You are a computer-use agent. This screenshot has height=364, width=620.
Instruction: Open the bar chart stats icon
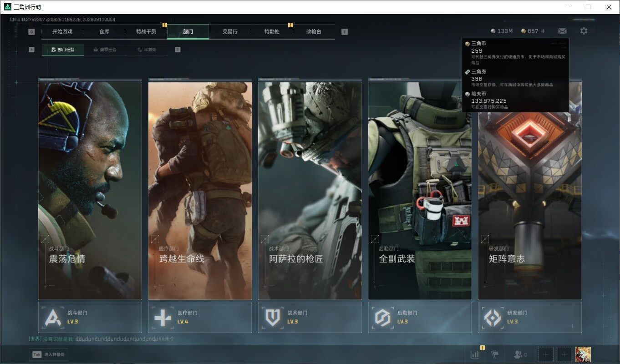coord(474,354)
